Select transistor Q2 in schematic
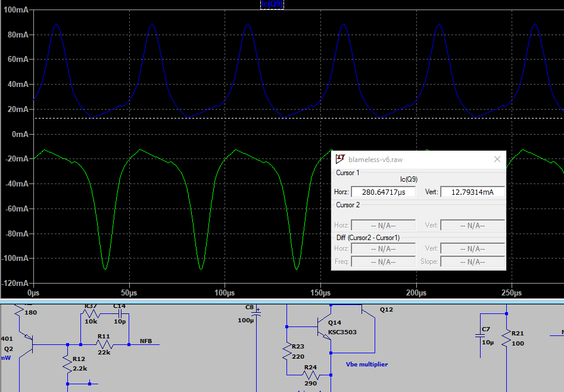Screen dimensions: 564x392 (x=26, y=345)
